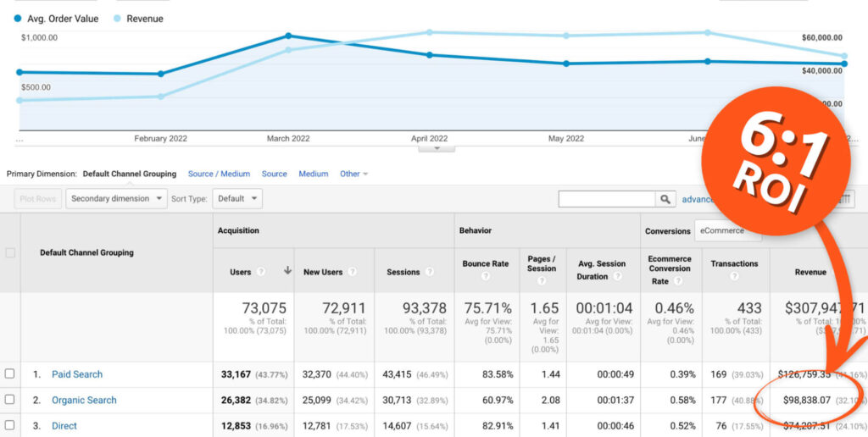Screen dimensions: 868x437
Task: Click total Sessions value 93,378
Action: click(x=425, y=308)
